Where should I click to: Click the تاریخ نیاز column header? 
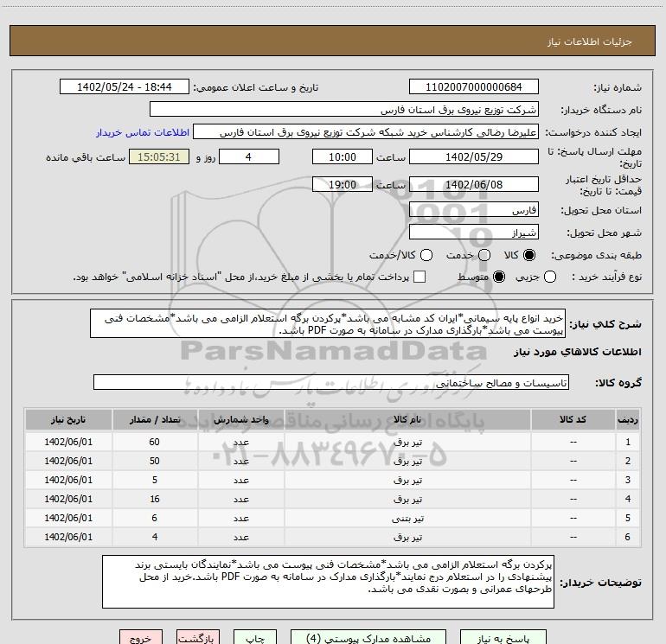[x=68, y=419]
